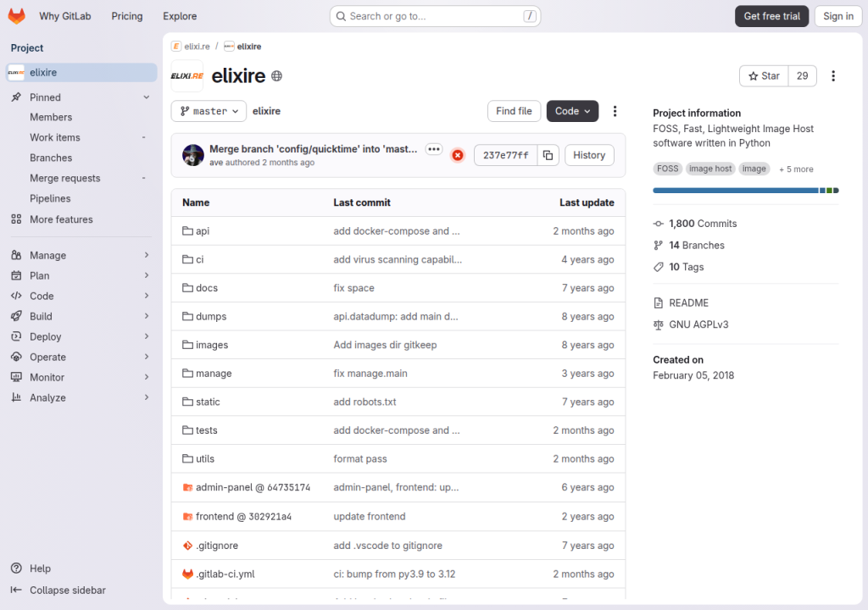Click the license scale icon

point(658,325)
